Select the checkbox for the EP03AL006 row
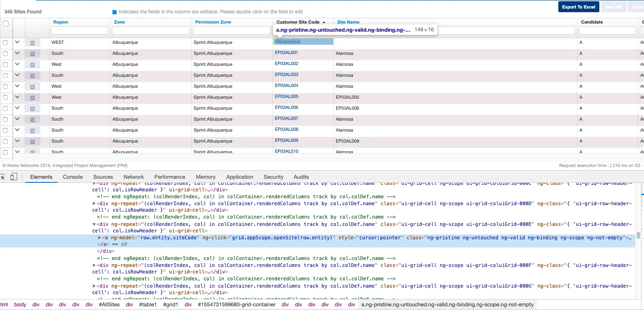 point(5,108)
